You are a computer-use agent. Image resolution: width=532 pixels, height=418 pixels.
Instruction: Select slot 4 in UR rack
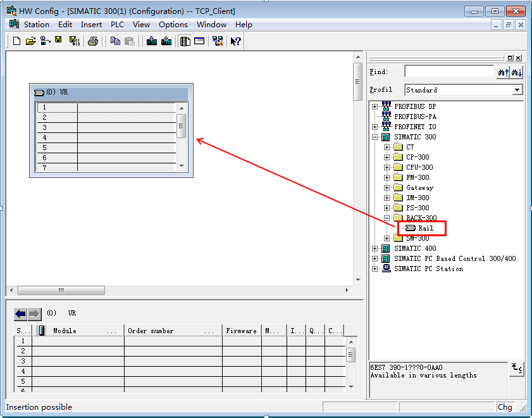click(106, 137)
